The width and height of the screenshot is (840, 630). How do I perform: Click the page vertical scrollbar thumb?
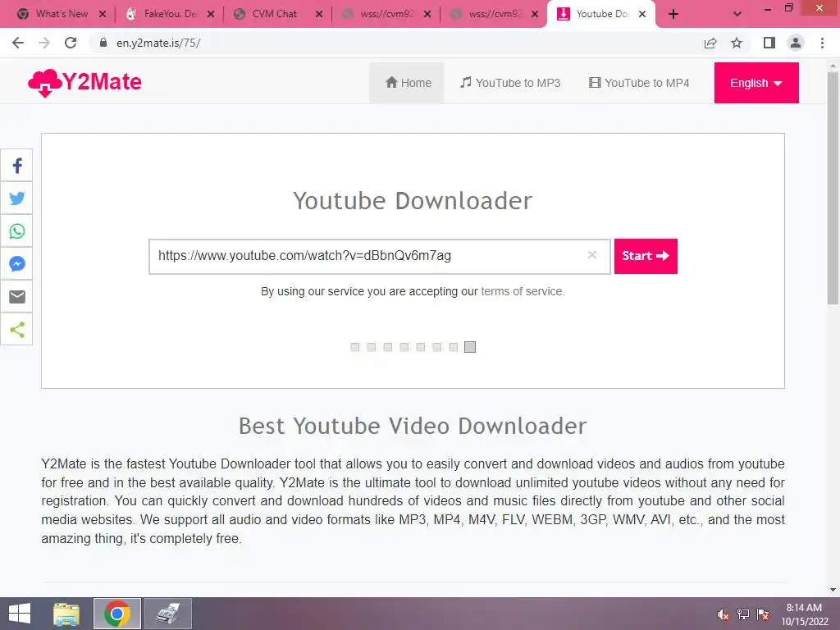(833, 188)
